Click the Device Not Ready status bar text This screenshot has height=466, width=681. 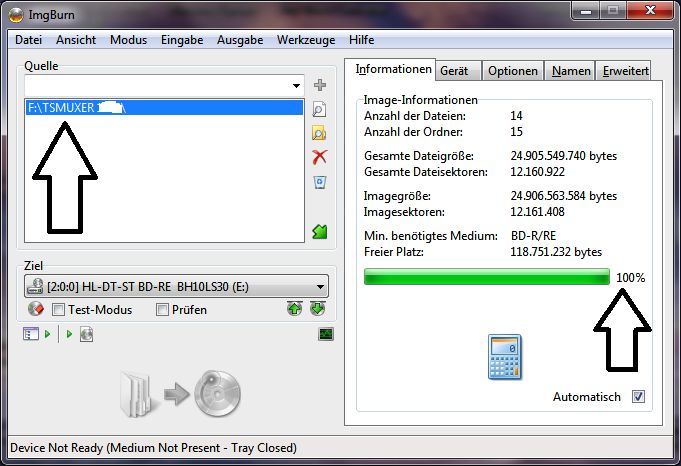click(x=153, y=448)
